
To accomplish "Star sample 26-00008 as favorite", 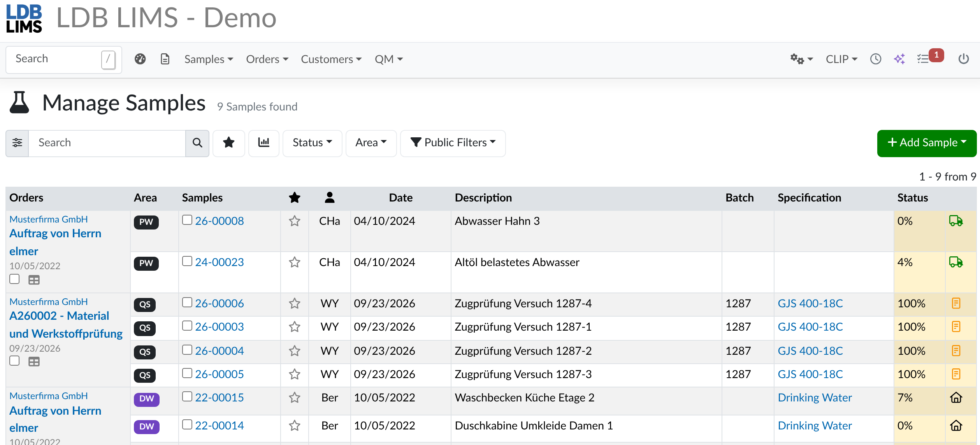I will click(295, 221).
